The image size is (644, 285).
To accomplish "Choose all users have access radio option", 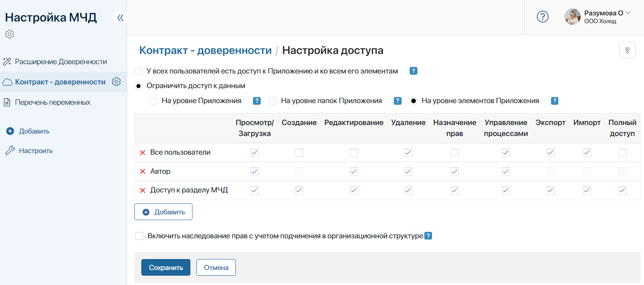I will point(138,71).
